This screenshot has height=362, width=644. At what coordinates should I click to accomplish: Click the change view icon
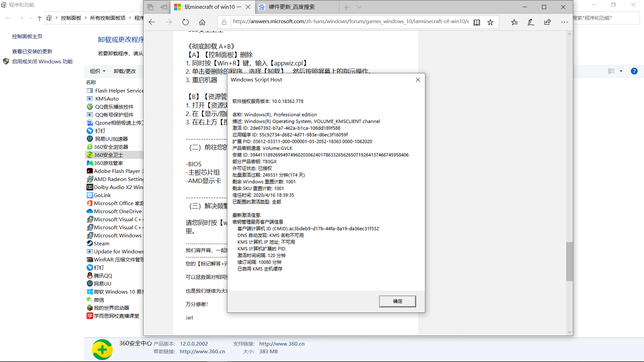tap(611, 71)
